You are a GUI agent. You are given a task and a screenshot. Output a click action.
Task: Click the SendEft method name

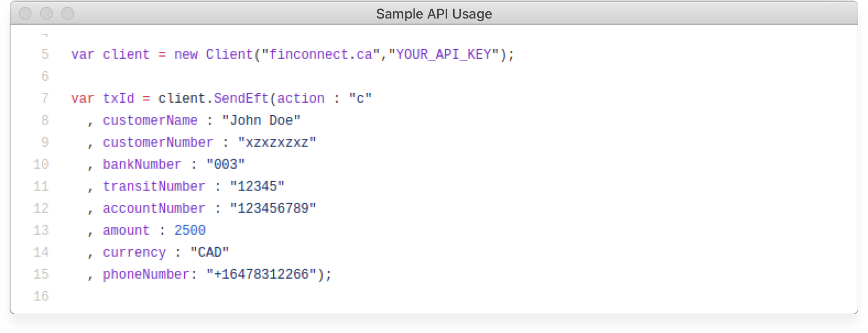tap(241, 98)
